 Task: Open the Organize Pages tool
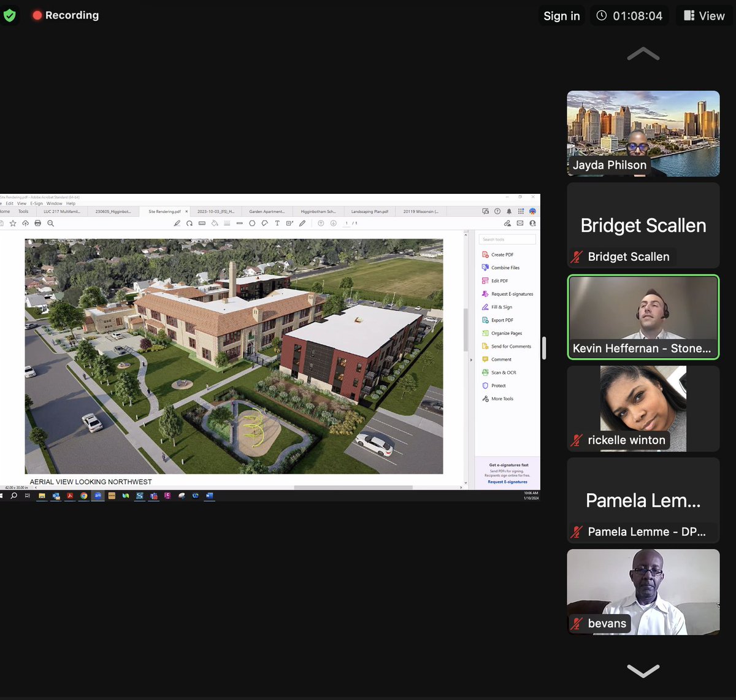click(x=502, y=333)
